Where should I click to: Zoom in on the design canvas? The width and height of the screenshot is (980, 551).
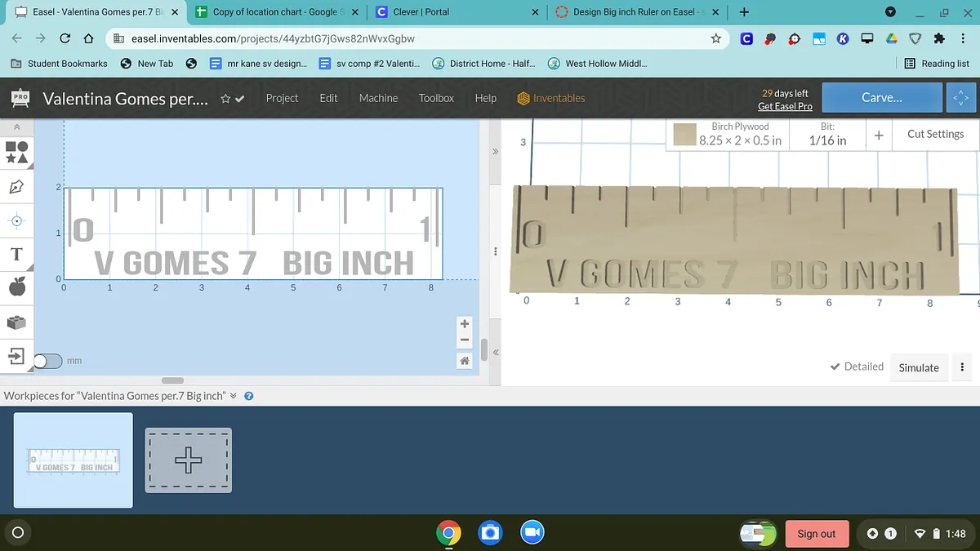pos(465,324)
